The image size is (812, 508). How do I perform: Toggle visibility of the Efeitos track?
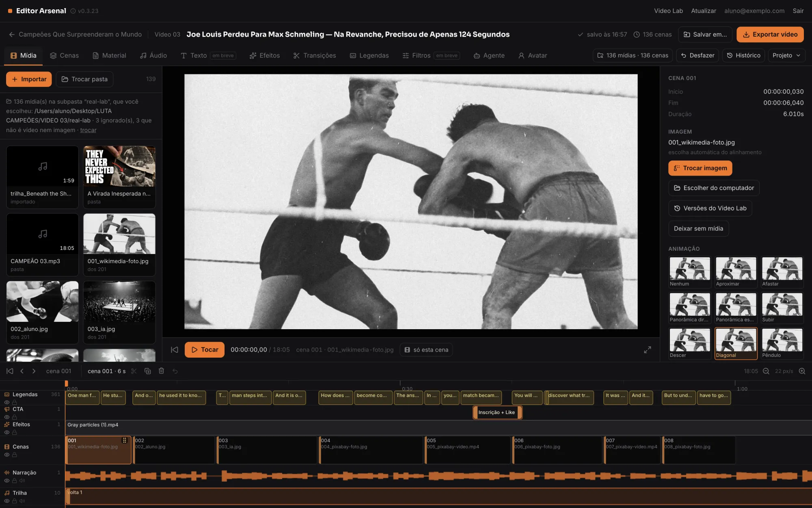pos(7,432)
